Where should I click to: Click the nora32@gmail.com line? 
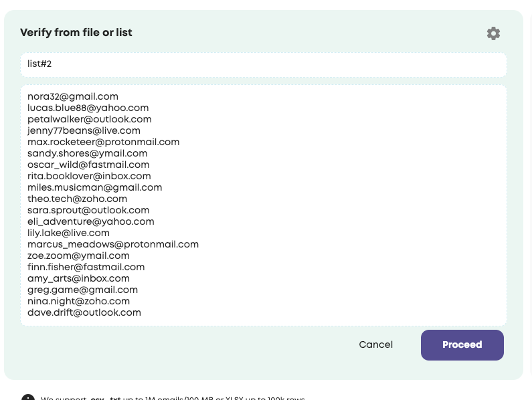tap(73, 97)
